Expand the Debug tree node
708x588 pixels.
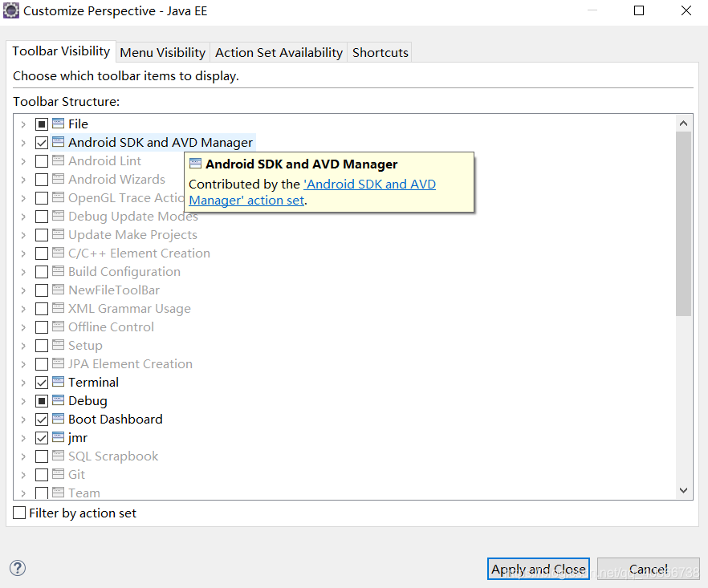(x=23, y=401)
